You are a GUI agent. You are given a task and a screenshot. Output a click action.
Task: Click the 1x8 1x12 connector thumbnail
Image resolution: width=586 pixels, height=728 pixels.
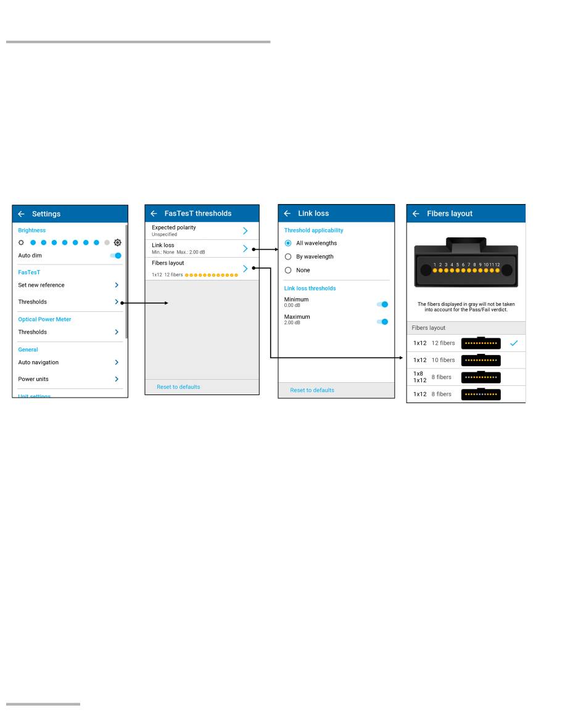[x=481, y=377]
